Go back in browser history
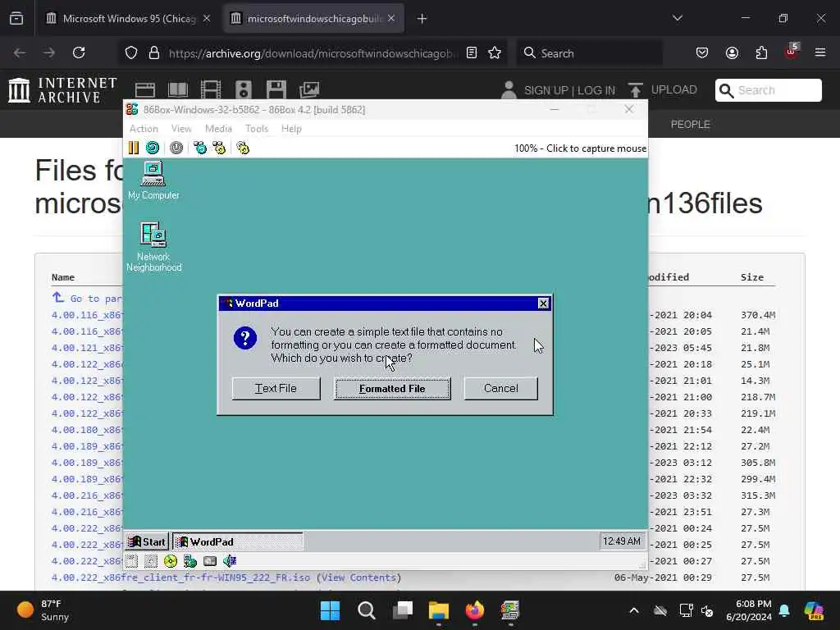The width and height of the screenshot is (840, 630). (20, 52)
